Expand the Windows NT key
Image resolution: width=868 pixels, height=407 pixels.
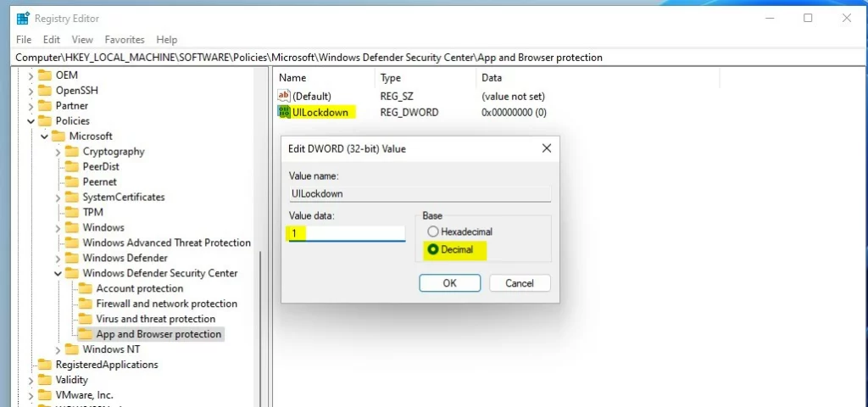pyautogui.click(x=58, y=349)
